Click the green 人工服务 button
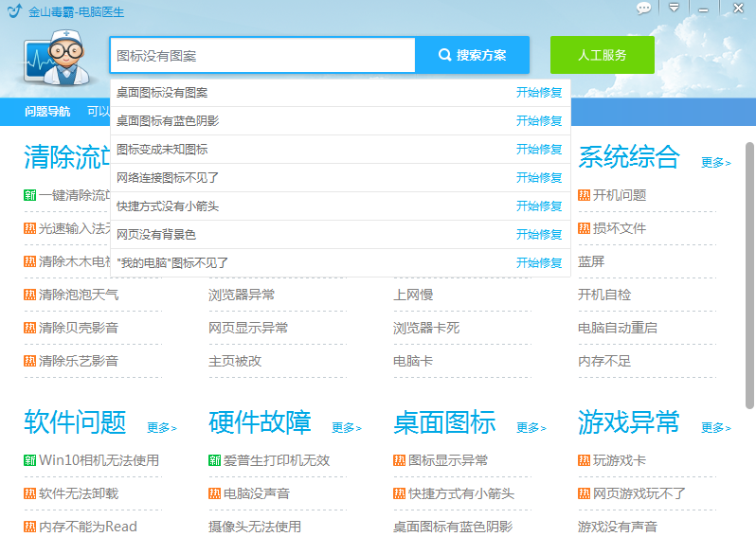This screenshot has height=537, width=756. 603,55
